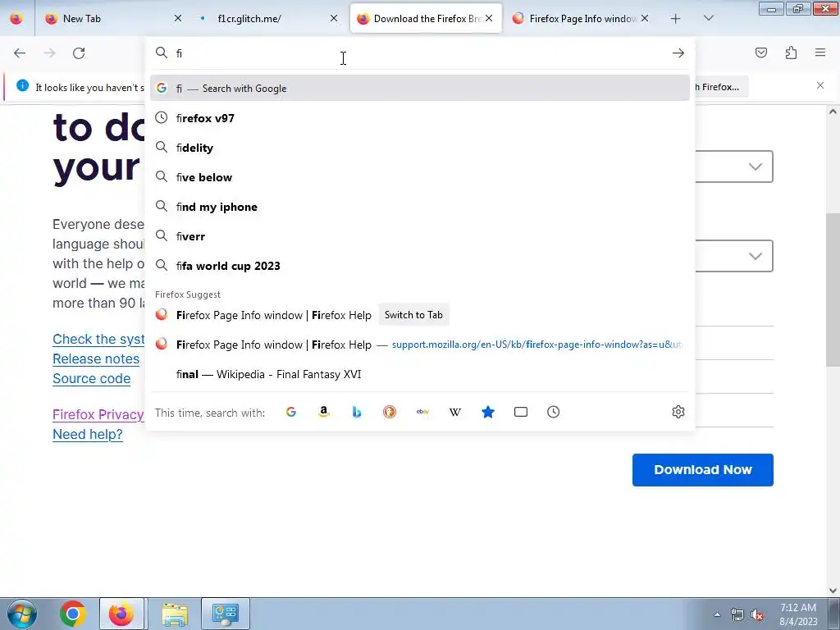This screenshot has height=630, width=840.
Task: Search this time with Amazon
Action: (323, 412)
